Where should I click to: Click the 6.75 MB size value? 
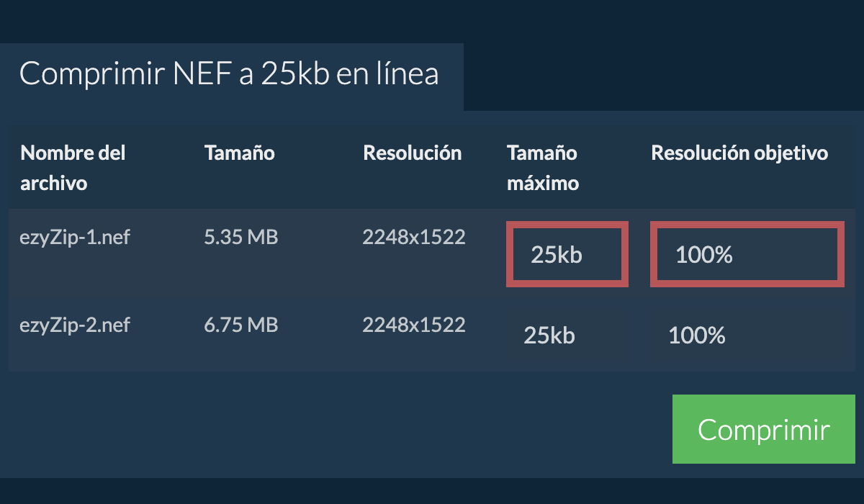tap(240, 325)
